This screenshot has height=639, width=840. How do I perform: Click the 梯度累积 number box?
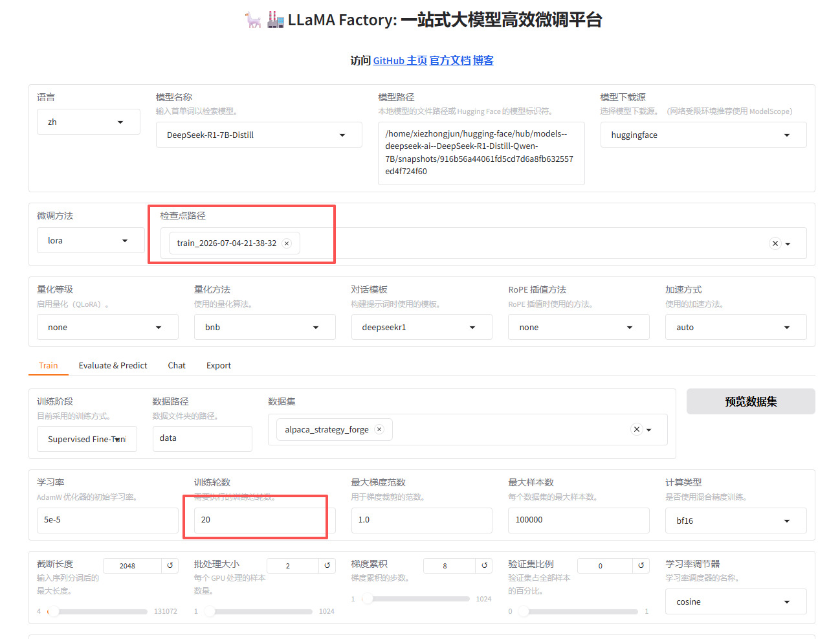[x=450, y=566]
